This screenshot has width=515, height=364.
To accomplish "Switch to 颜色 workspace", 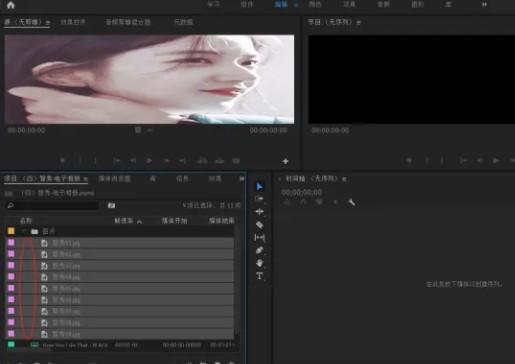I will pos(315,4).
